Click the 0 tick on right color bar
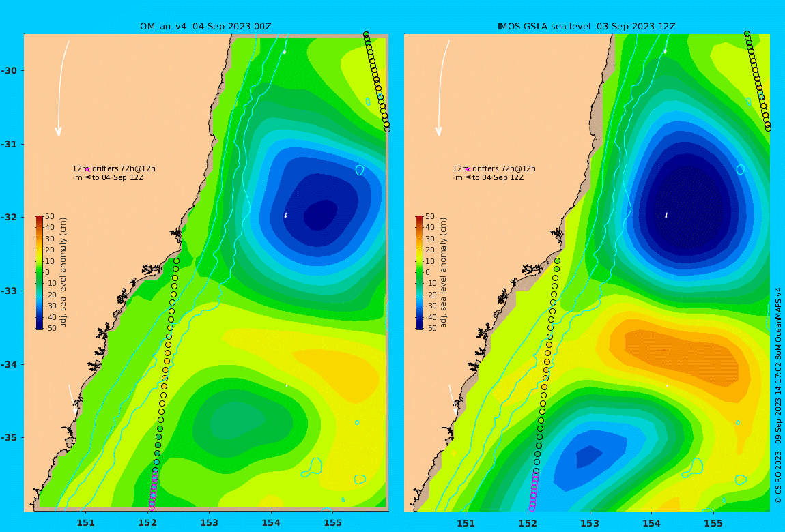Screen dimensions: 785x532 (x=429, y=273)
